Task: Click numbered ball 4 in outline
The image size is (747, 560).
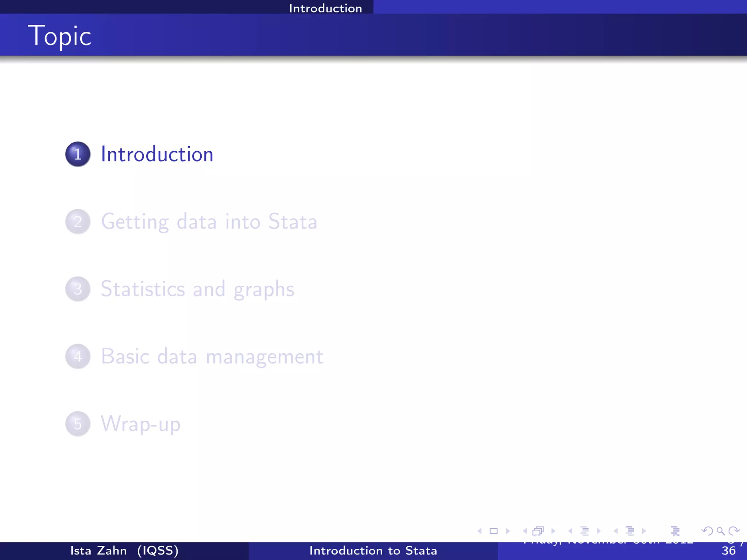Action: (x=78, y=357)
